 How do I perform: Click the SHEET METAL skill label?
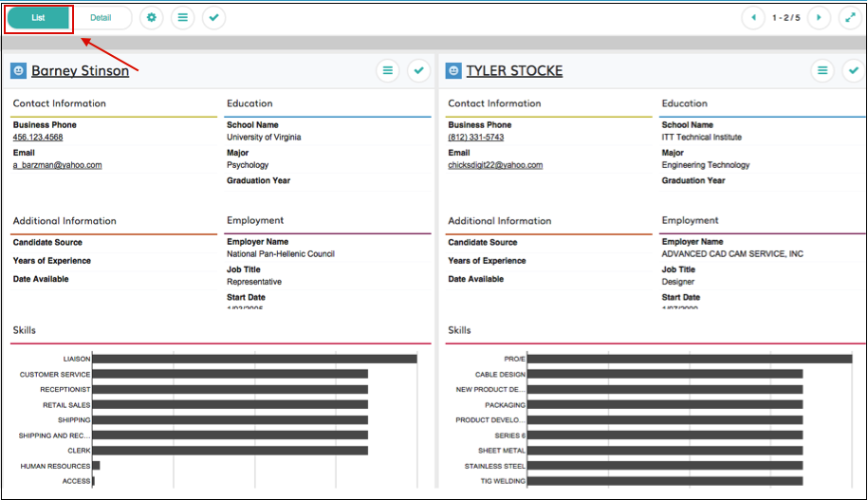point(502,451)
